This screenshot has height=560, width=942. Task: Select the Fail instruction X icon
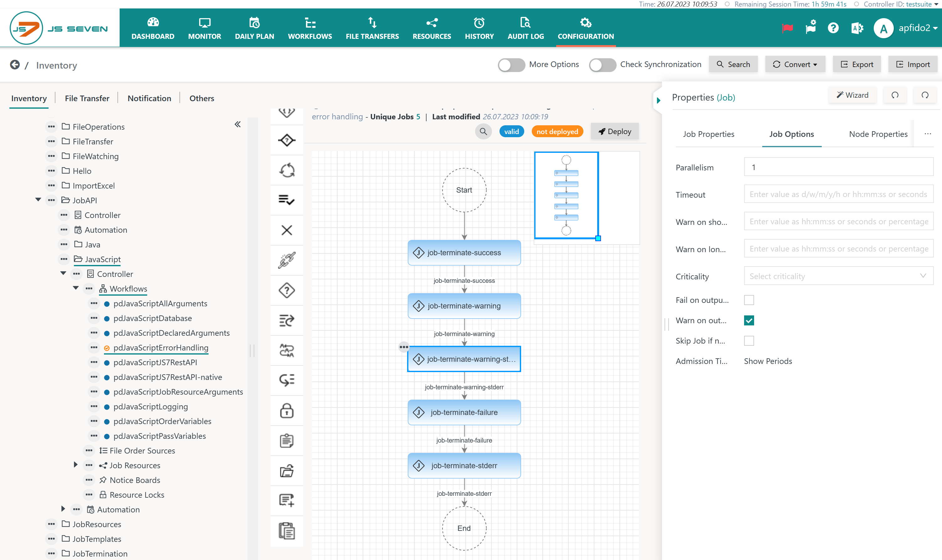[x=287, y=230]
